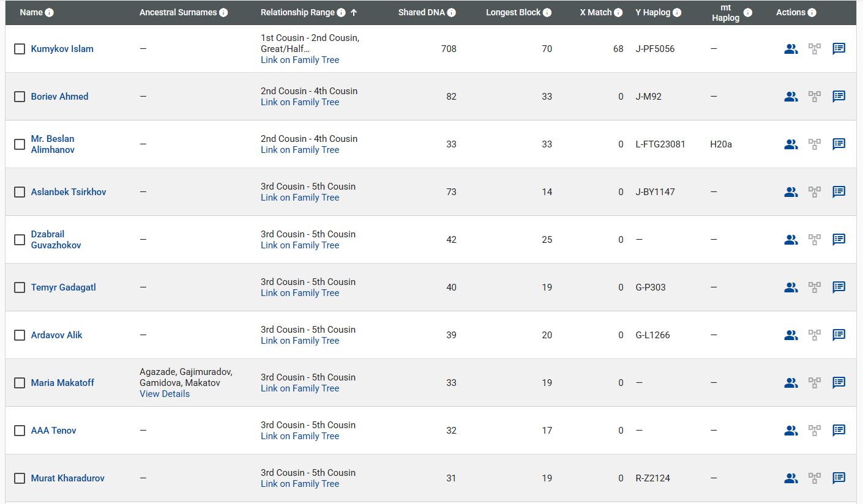
Task: Click Y haplogroup G-P303
Action: click(x=651, y=287)
